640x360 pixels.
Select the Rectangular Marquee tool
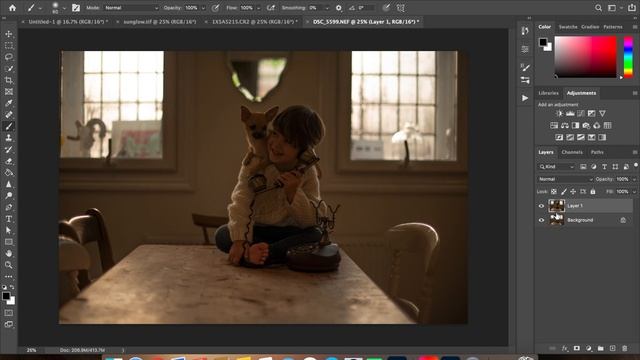click(x=9, y=45)
